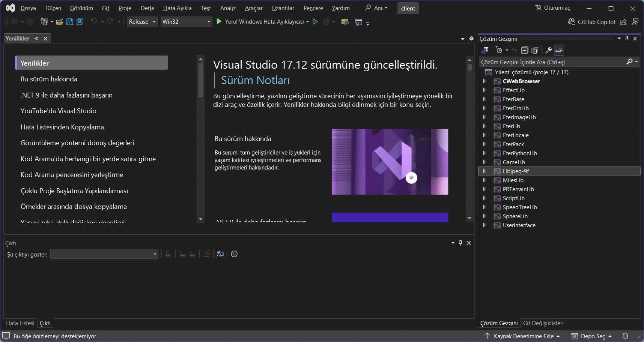Open Kaynak Denetimine Ekle dropdown

[x=522, y=336]
